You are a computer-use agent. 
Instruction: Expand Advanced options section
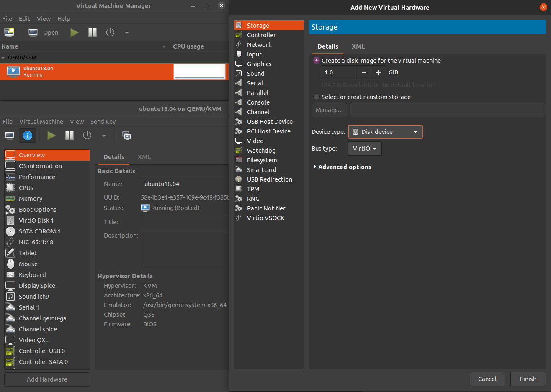[x=342, y=167]
